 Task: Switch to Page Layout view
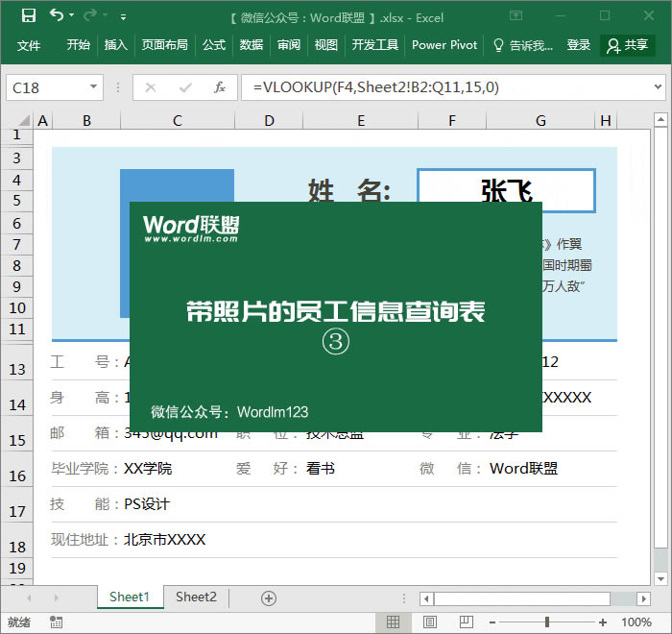click(430, 622)
